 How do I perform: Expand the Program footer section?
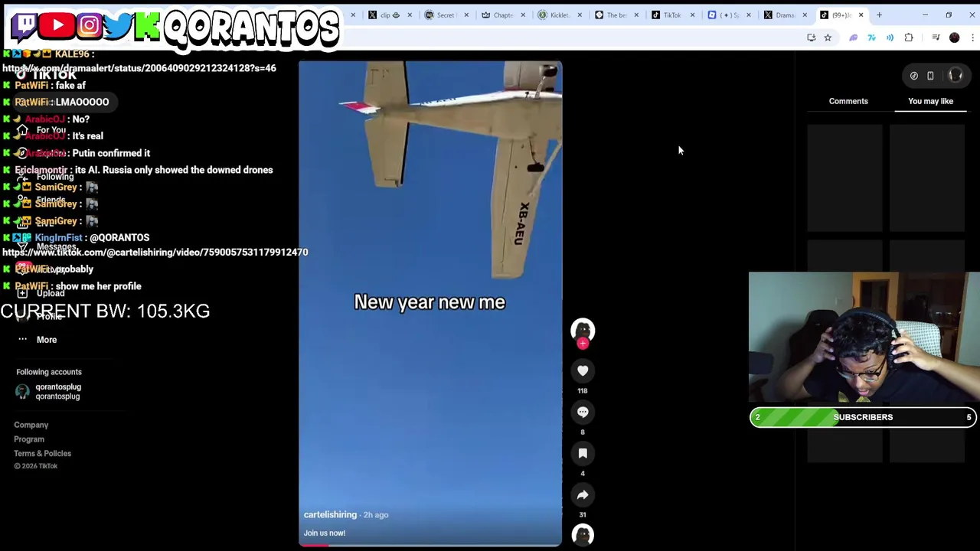pos(29,439)
